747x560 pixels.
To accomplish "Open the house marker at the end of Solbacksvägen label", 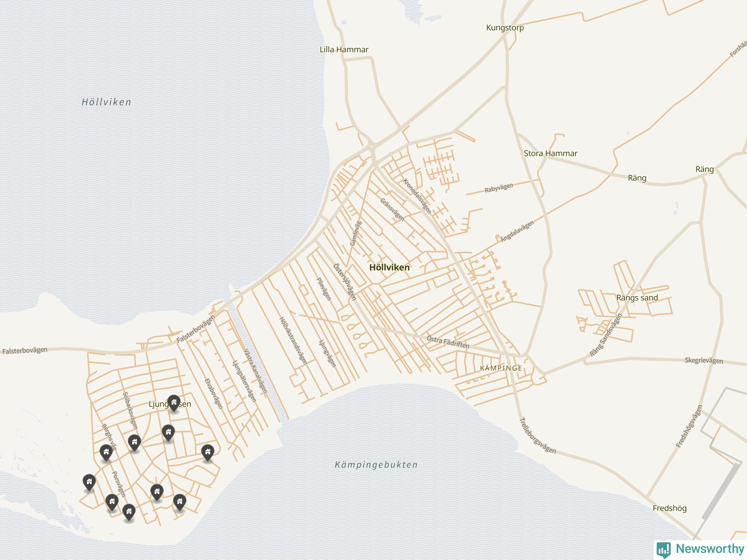I will [135, 442].
